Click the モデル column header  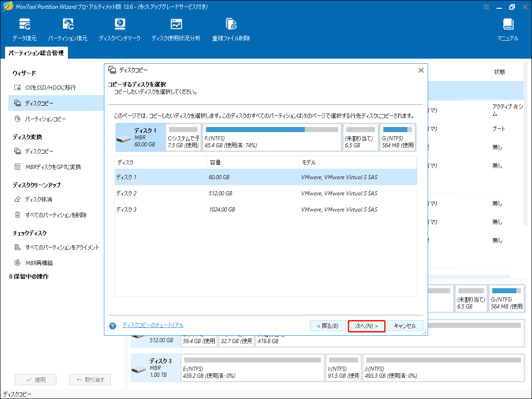point(358,163)
